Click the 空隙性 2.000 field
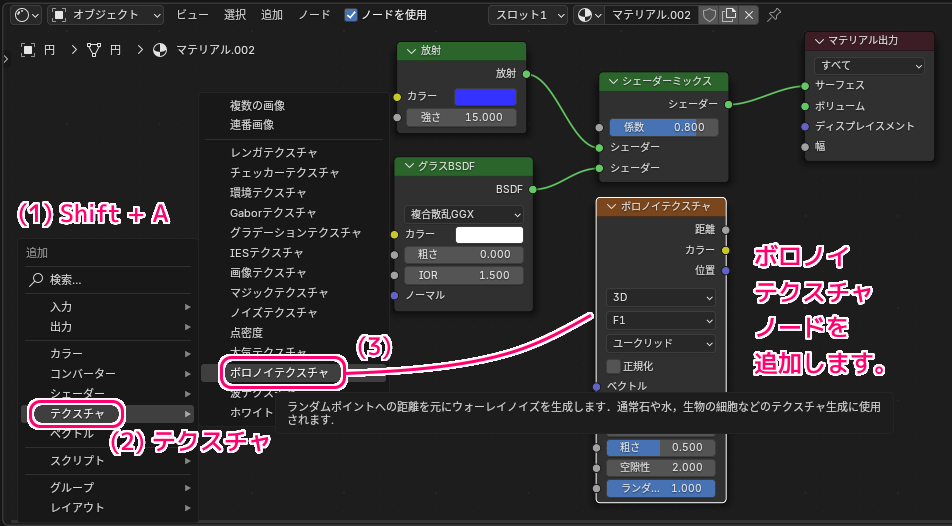Viewport: 952px width, 526px height. [x=661, y=468]
